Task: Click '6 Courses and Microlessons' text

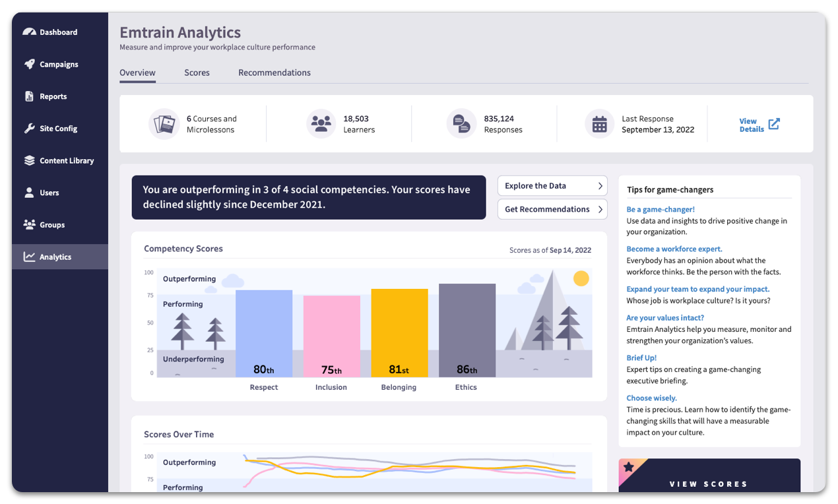Action: (x=211, y=124)
